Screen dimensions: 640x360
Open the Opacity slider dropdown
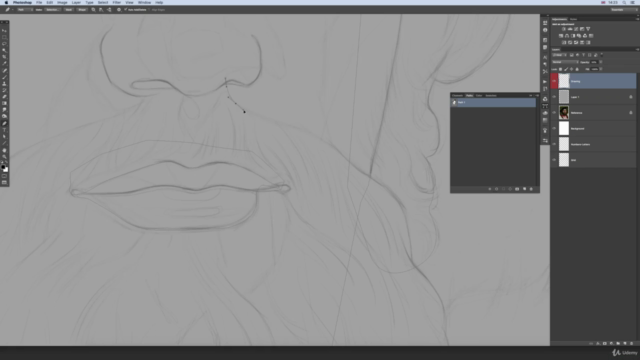pyautogui.click(x=601, y=62)
